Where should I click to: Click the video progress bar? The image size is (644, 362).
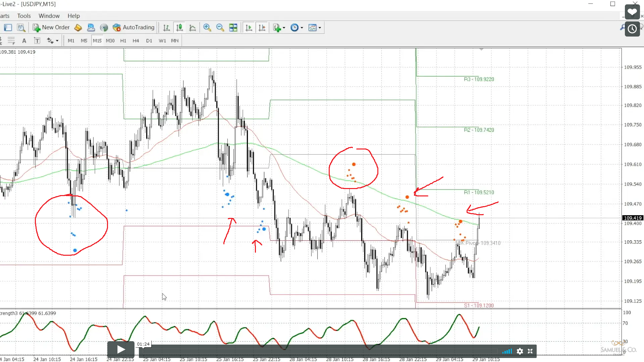coord(319,351)
